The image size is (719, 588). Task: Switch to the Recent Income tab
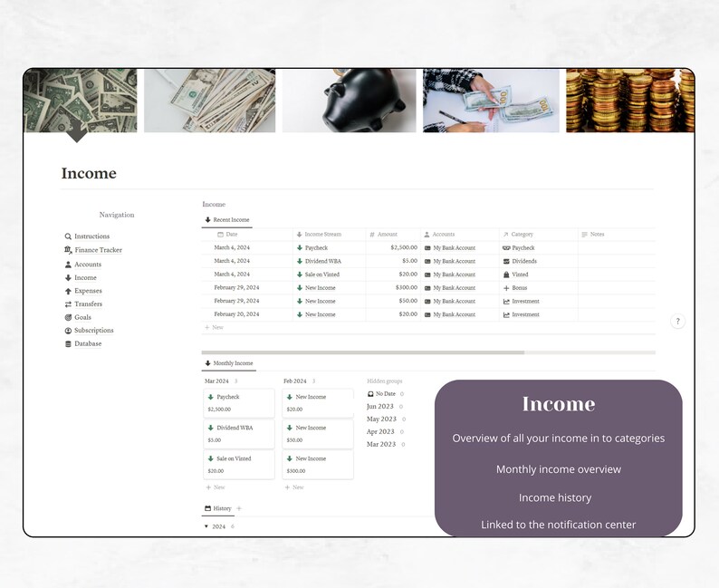tap(226, 220)
